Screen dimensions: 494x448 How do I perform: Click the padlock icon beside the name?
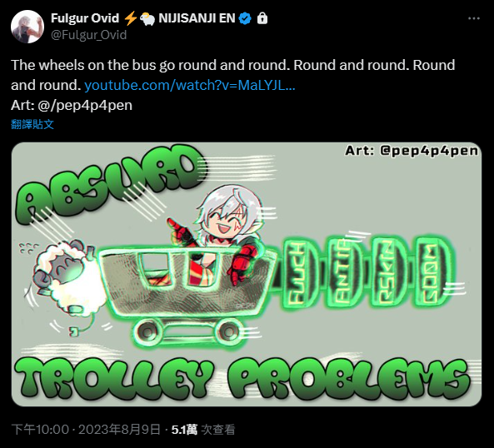coord(262,18)
